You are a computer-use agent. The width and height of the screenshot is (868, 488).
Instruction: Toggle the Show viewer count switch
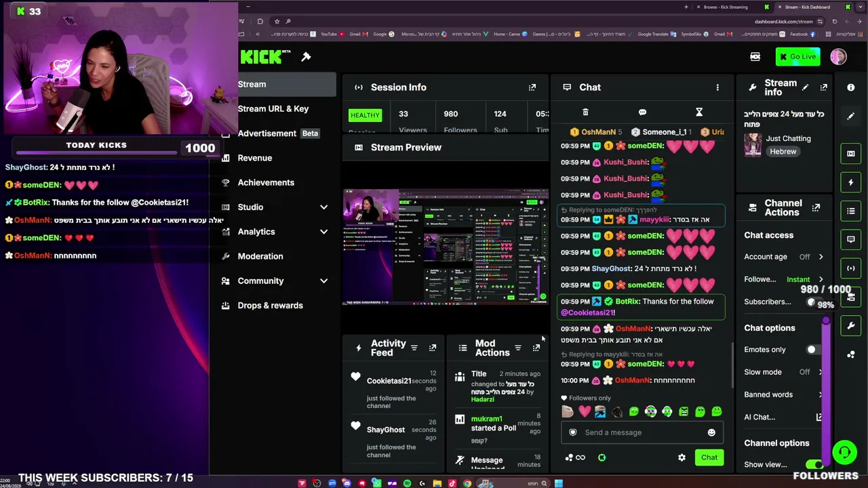(x=815, y=465)
